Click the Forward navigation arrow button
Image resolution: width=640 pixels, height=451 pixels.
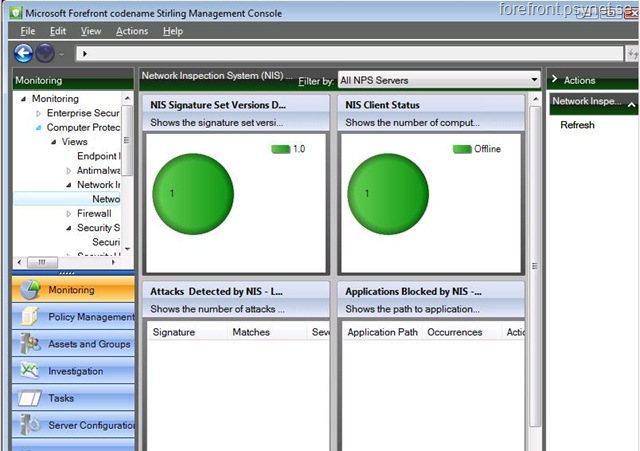(x=45, y=53)
